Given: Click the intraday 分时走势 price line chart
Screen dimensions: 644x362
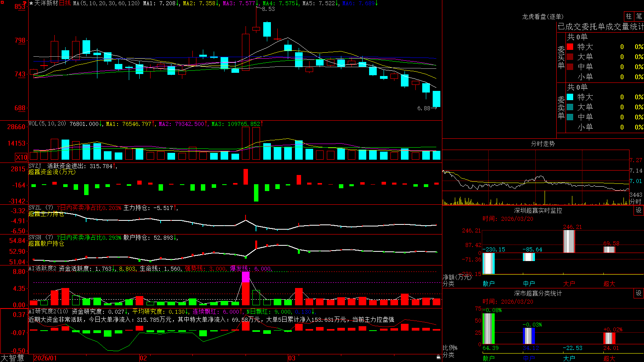Looking at the screenshot, I should [x=535, y=171].
